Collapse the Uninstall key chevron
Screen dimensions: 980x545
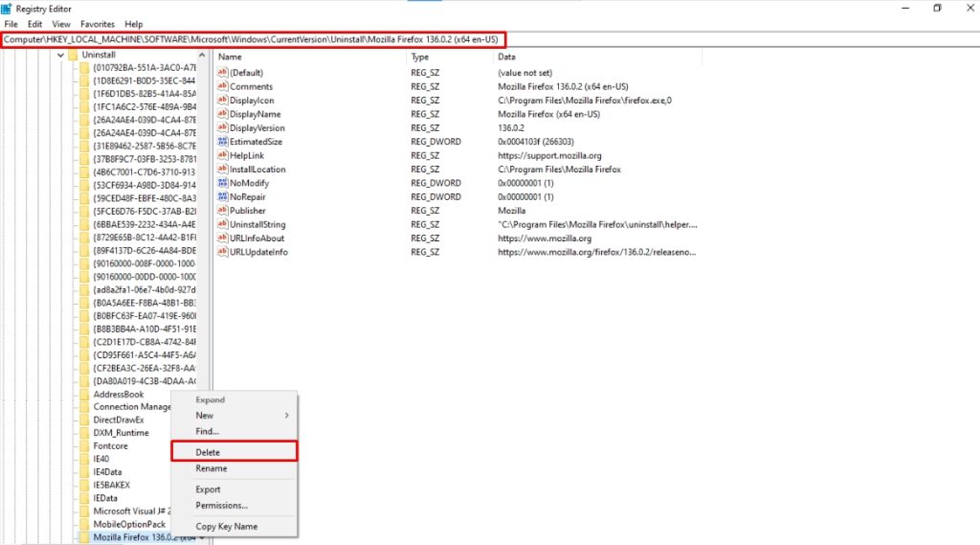(x=60, y=55)
